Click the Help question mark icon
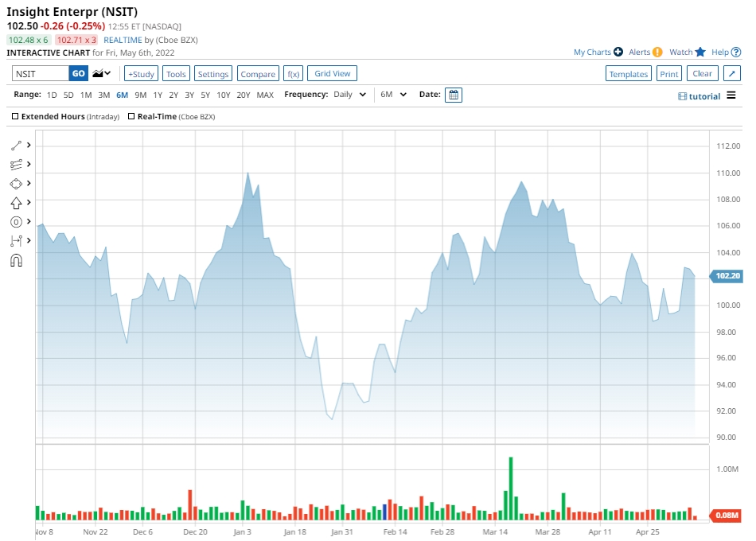The image size is (756, 541). pos(736,52)
